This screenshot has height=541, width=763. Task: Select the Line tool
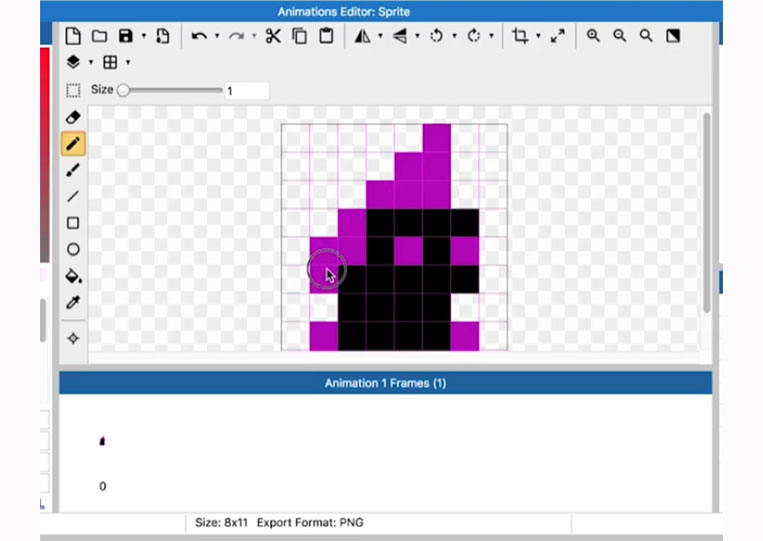coord(73,197)
